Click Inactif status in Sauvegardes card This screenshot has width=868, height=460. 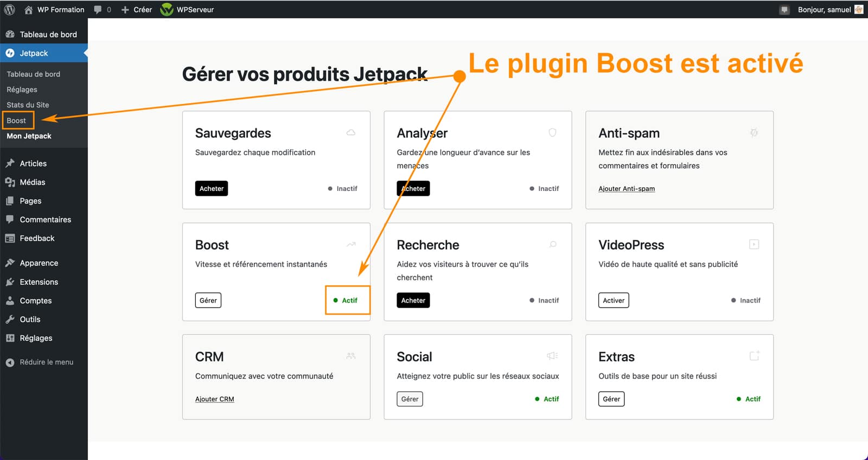pos(343,189)
